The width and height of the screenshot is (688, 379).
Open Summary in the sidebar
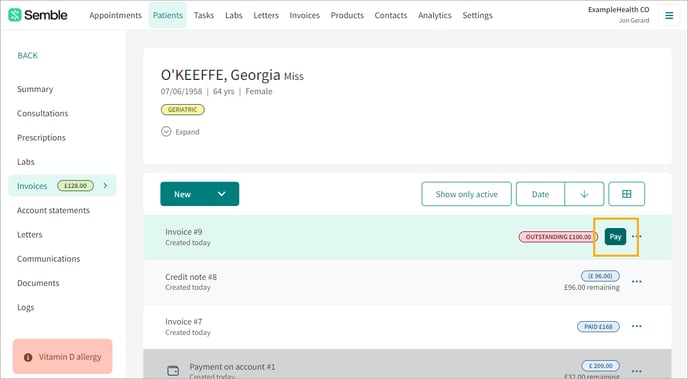coord(35,89)
